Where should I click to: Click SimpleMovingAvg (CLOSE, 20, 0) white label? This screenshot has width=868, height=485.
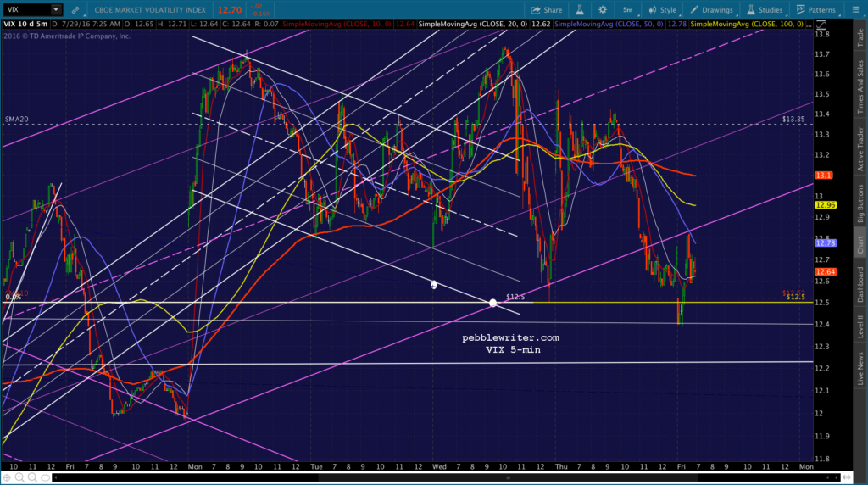[x=473, y=25]
